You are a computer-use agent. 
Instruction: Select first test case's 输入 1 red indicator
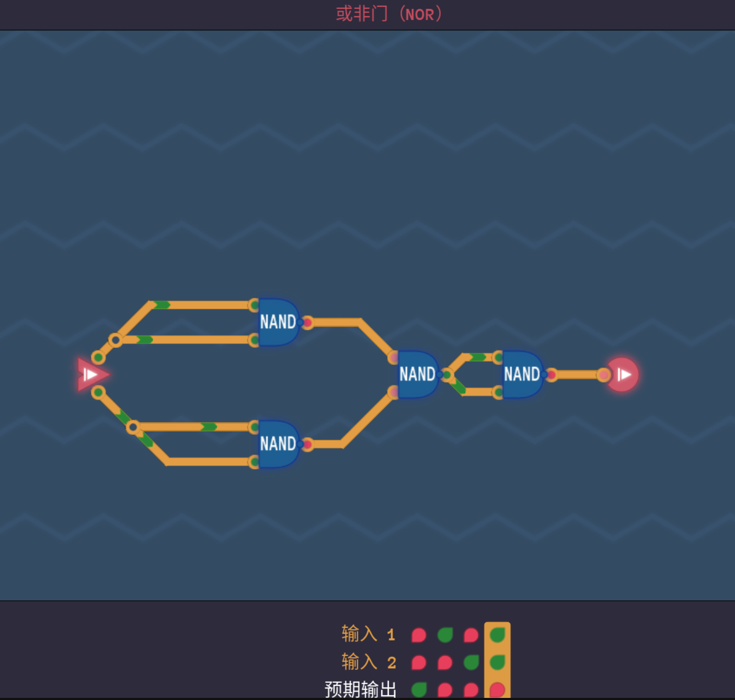pyautogui.click(x=419, y=635)
